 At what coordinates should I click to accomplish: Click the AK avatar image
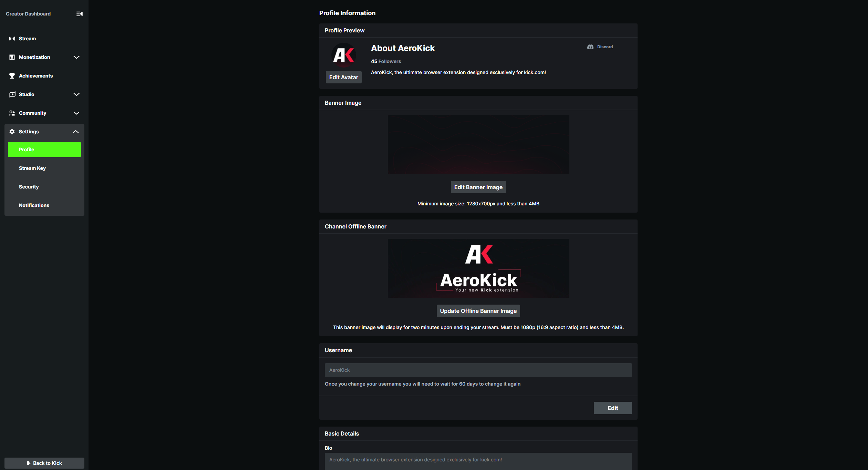[343, 55]
